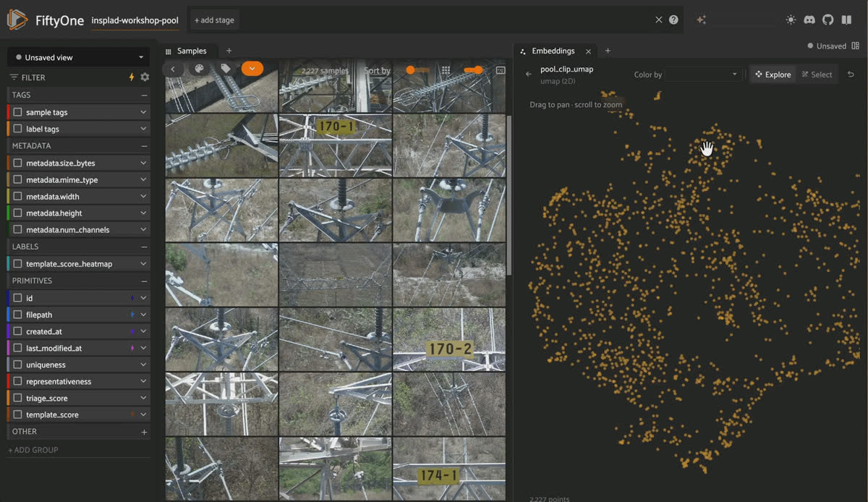Add a new panel next to Samples tab
868x502 pixels.
click(x=229, y=51)
